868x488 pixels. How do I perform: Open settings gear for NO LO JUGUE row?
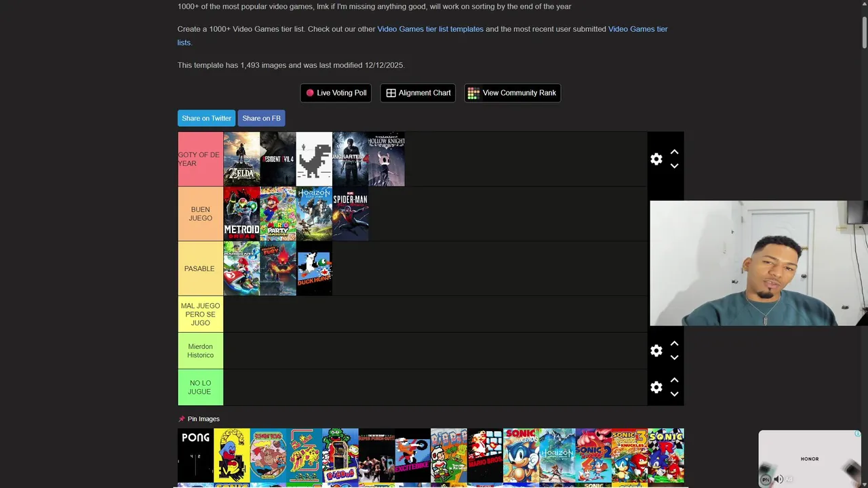click(x=656, y=387)
